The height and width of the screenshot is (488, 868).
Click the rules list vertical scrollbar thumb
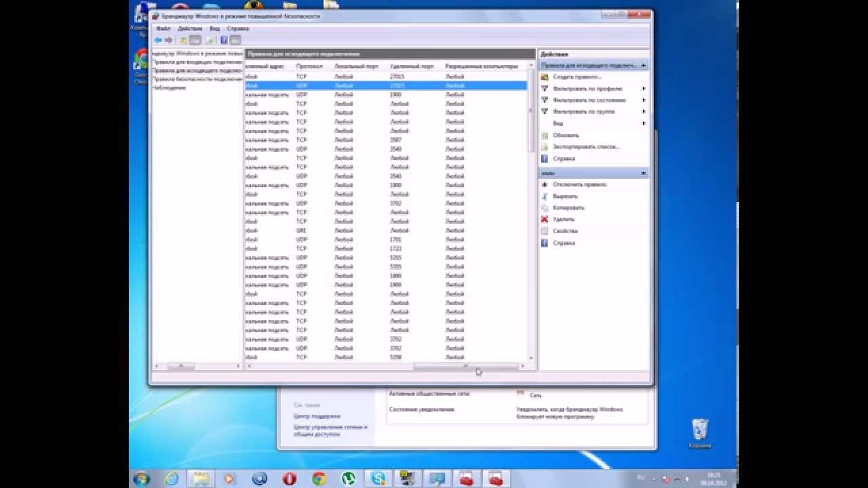coord(531,112)
